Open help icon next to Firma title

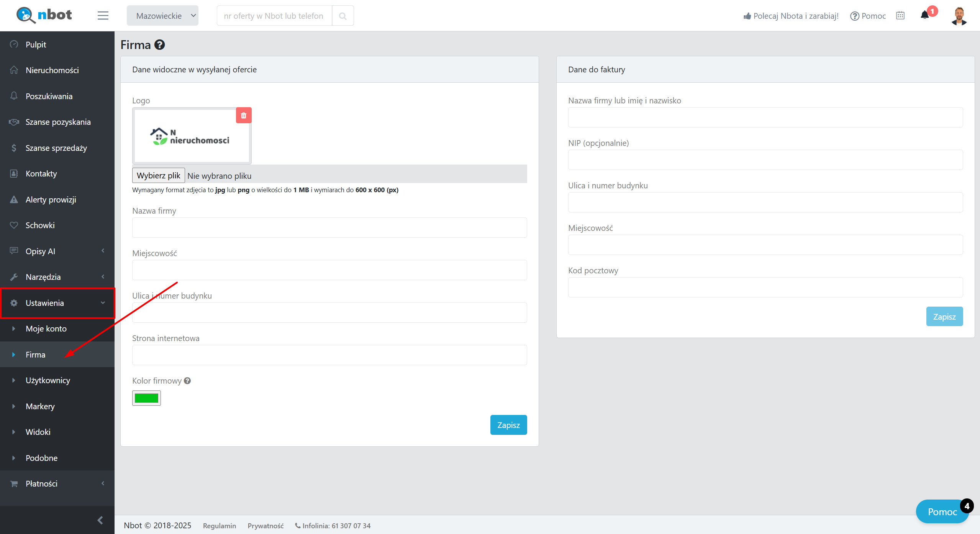click(x=159, y=45)
